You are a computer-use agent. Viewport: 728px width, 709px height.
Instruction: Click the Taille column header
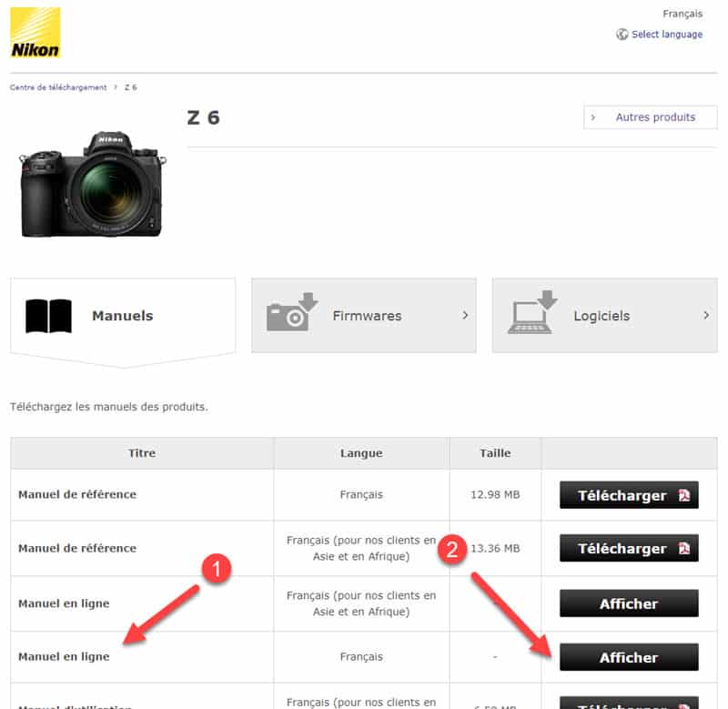(x=495, y=453)
